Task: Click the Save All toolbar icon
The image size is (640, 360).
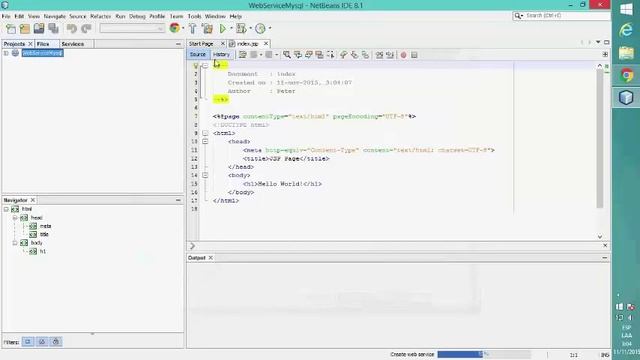Action: [53, 29]
